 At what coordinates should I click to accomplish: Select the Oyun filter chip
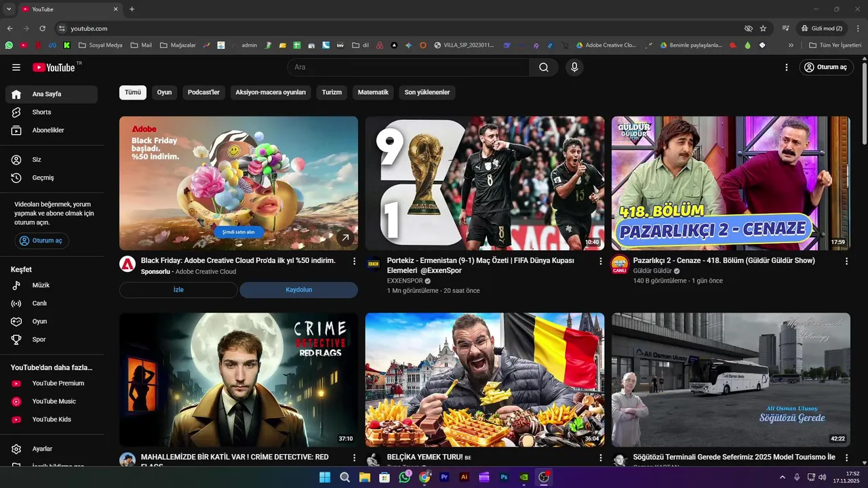(165, 92)
